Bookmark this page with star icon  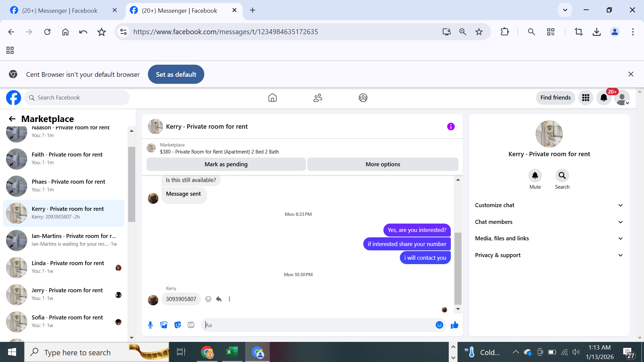pyautogui.click(x=479, y=32)
